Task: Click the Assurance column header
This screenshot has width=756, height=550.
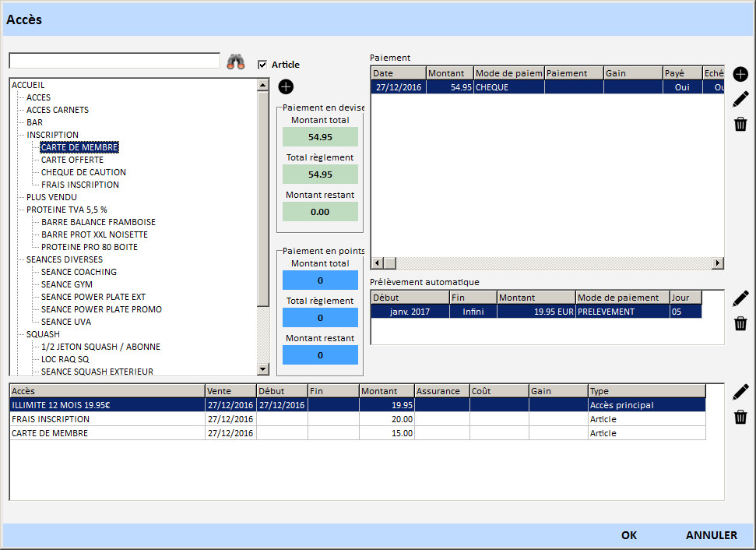Action: [442, 391]
